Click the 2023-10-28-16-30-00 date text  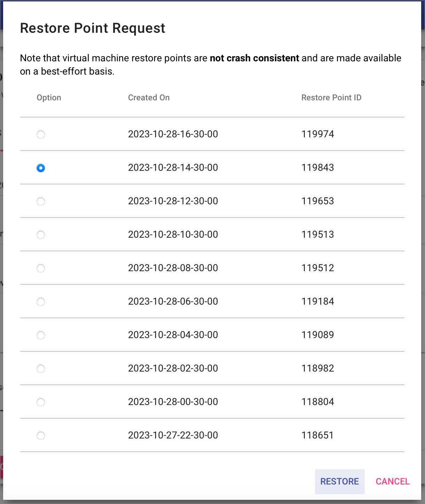173,134
